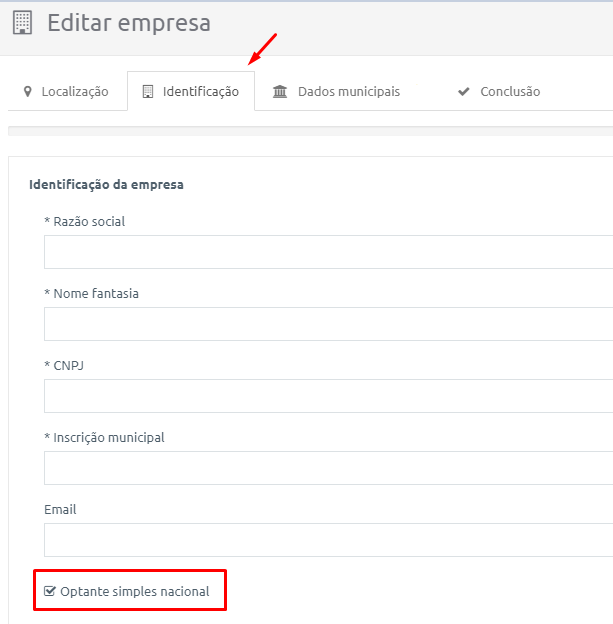Image resolution: width=613 pixels, height=624 pixels.
Task: Click the Email label
Action: click(60, 510)
